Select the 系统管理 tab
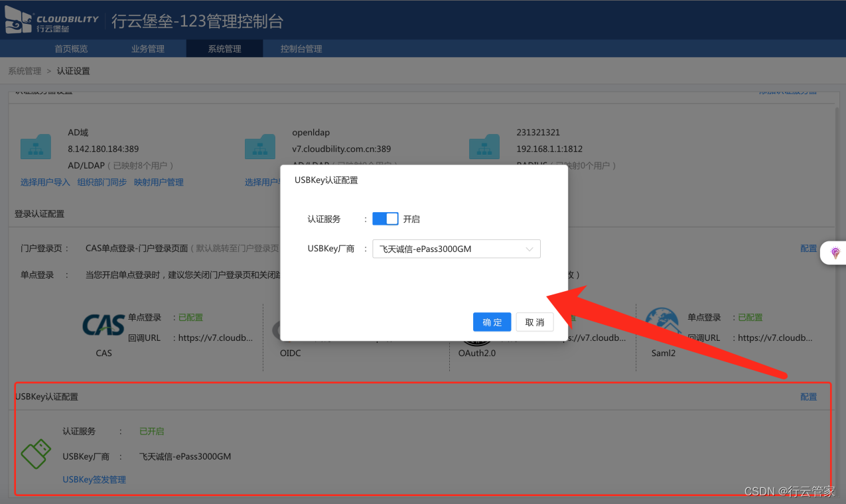The image size is (846, 504). (224, 48)
